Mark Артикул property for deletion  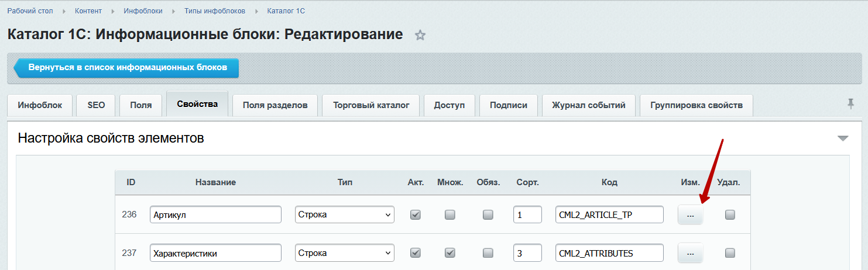click(x=729, y=215)
